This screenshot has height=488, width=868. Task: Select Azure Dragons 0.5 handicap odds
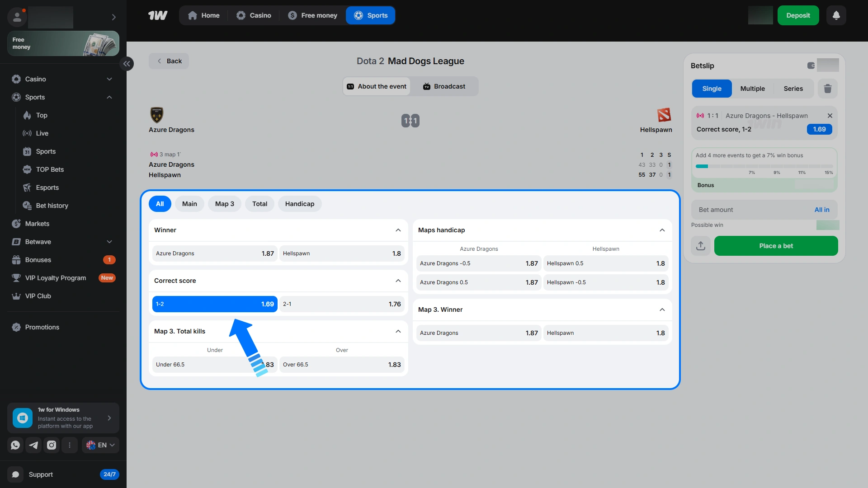[x=479, y=282]
